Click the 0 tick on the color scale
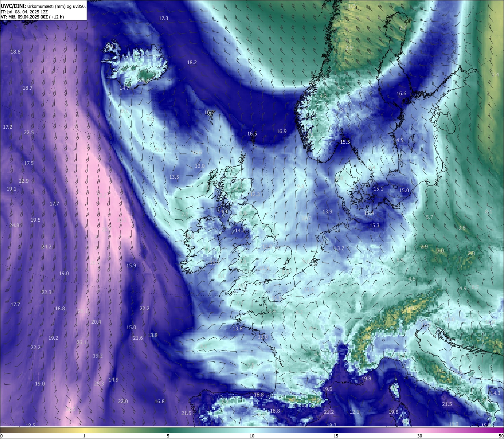Screen dimensions: 504x439 pos(1,436)
